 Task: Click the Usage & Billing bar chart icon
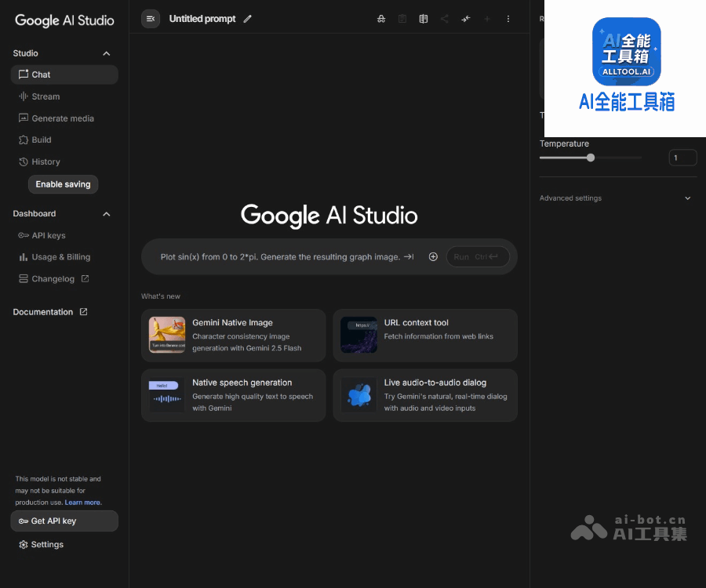pyautogui.click(x=24, y=257)
